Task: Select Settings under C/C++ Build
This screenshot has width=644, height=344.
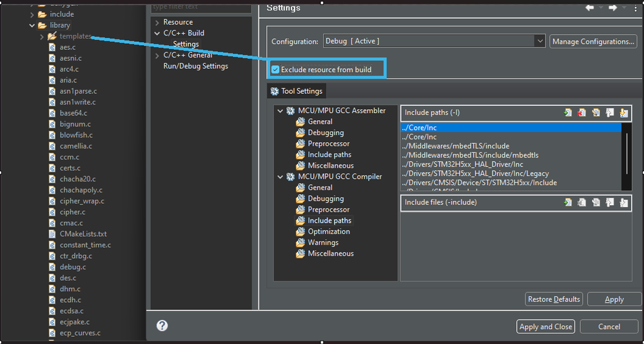Action: tap(186, 44)
